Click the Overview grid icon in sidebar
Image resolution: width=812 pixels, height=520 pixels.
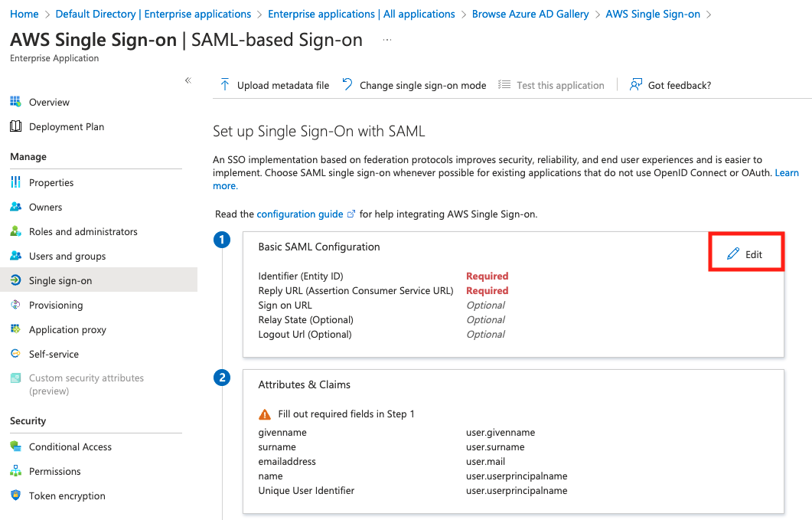15,102
